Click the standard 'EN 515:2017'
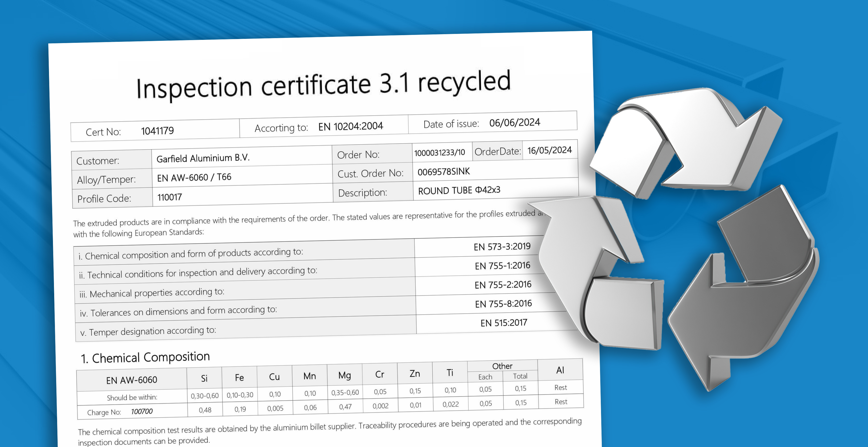The width and height of the screenshot is (868, 447). (504, 323)
